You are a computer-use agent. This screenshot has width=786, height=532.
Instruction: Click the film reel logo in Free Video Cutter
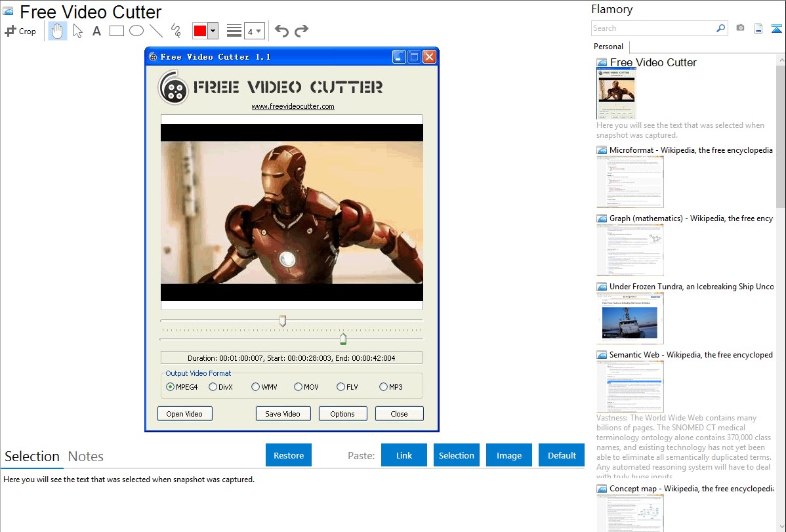[x=173, y=88]
